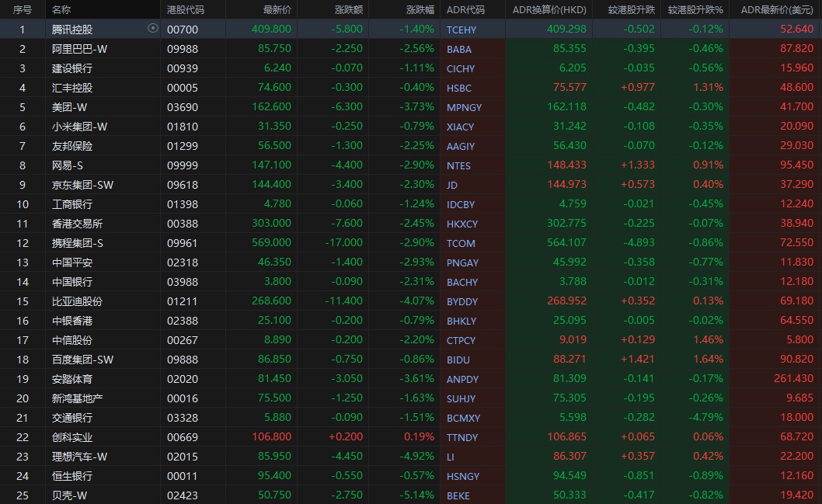The width and height of the screenshot is (822, 504).
Task: Click HK stock code 03690
Action: click(183, 107)
